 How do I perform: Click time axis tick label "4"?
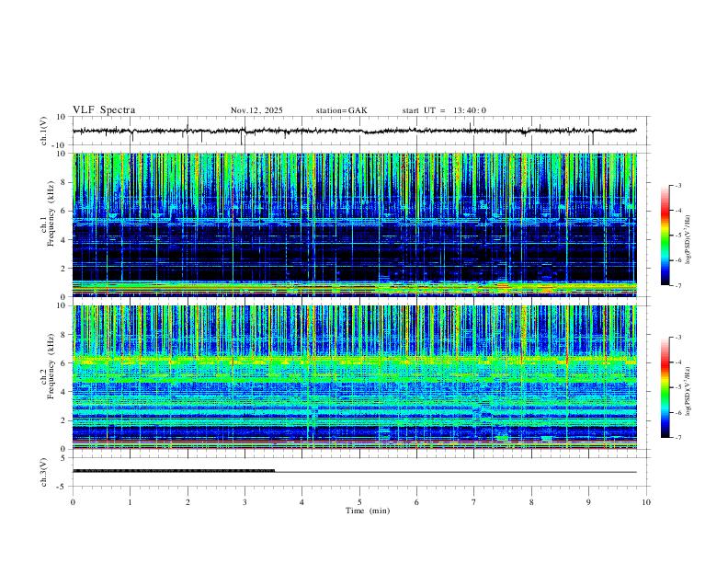[x=301, y=502]
